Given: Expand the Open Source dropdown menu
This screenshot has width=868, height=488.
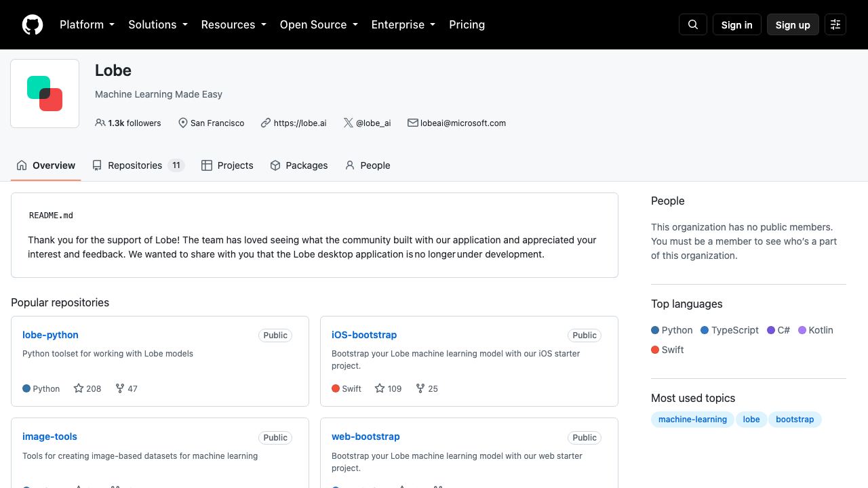Looking at the screenshot, I should 319,24.
